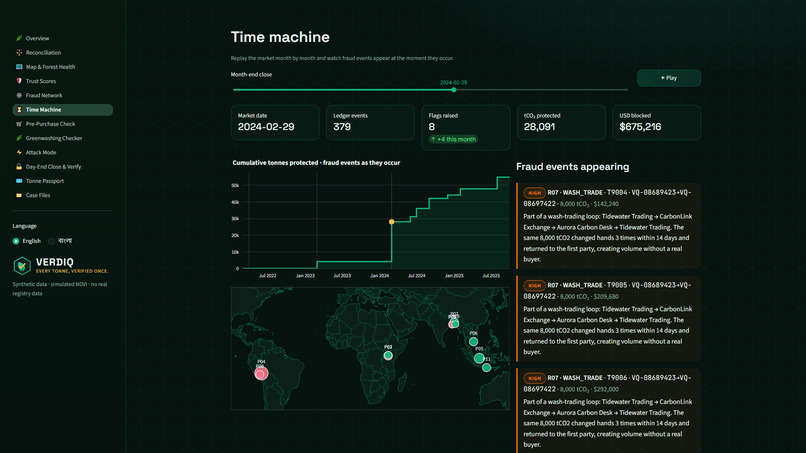Screen dimensions: 806x453
Task: Click the P11 map marker
Action: [x=486, y=368]
